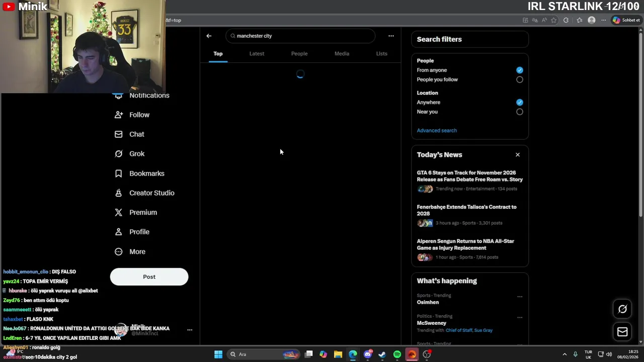Dismiss Today's News panel
The height and width of the screenshot is (362, 644).
[x=518, y=155]
